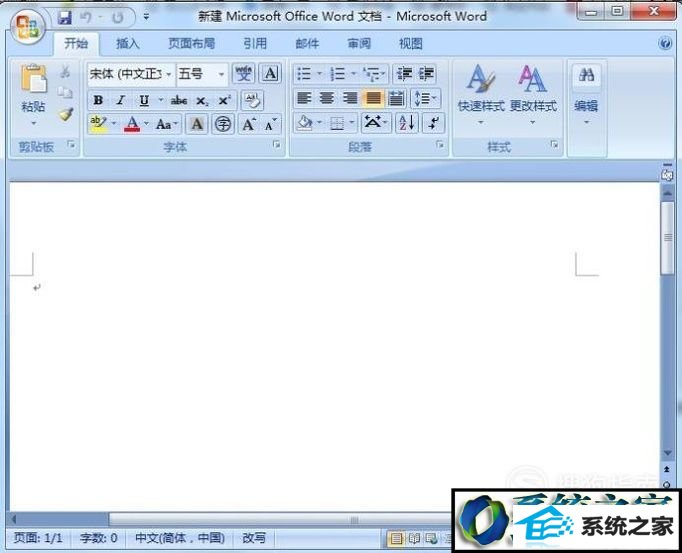
Task: Decrease paragraph indent
Action: coord(404,74)
